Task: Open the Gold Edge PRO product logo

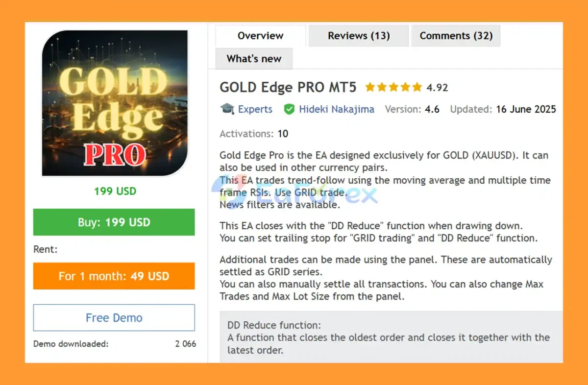Action: pyautogui.click(x=115, y=103)
